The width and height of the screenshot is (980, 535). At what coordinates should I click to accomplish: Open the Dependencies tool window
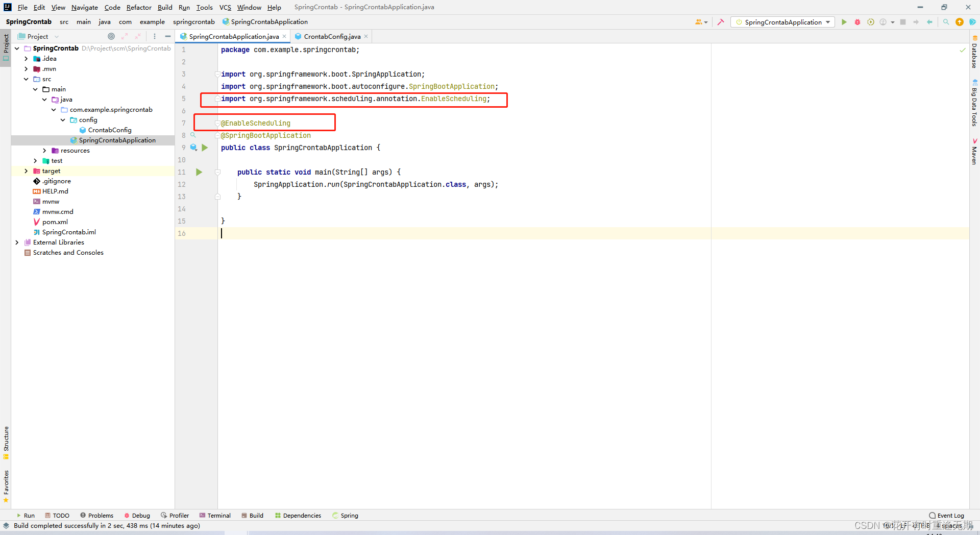(x=298, y=516)
